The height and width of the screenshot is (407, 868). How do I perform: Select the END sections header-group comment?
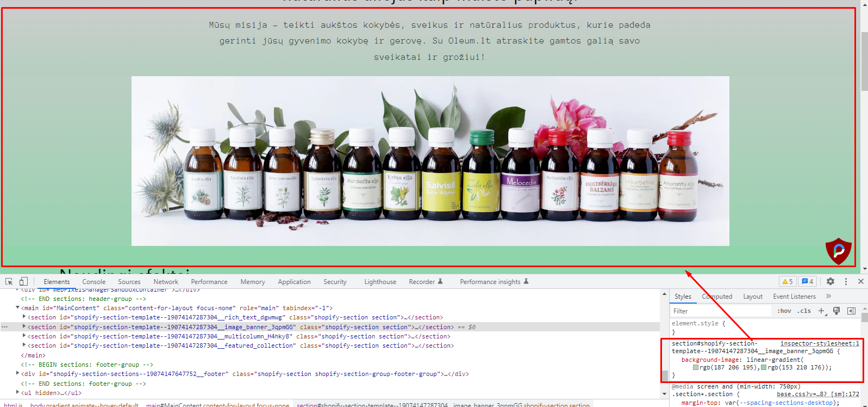coord(83,298)
